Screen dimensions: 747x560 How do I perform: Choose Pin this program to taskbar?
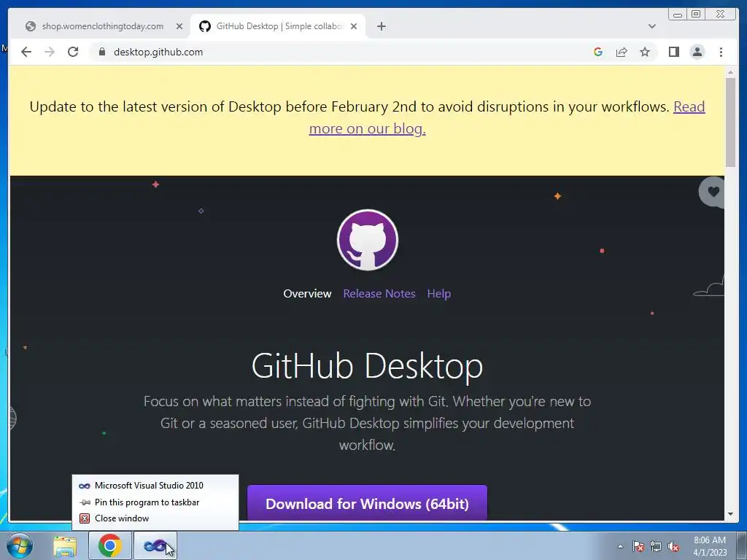click(x=155, y=502)
